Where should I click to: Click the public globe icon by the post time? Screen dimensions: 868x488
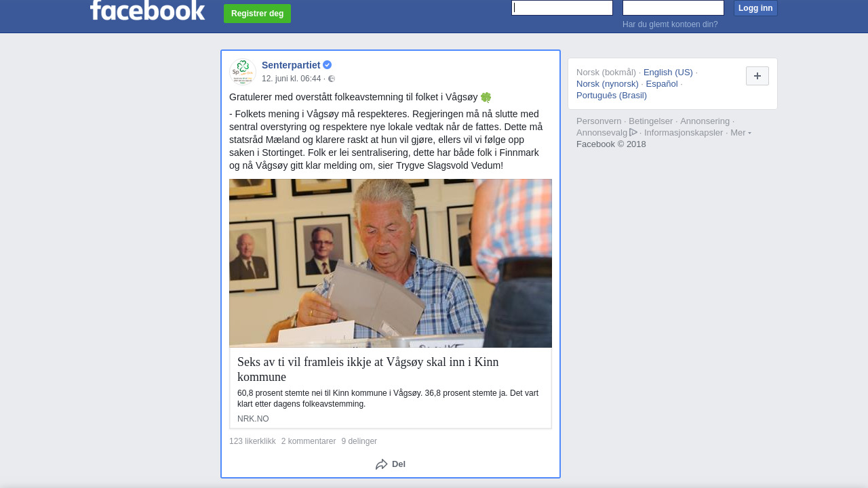pos(332,79)
